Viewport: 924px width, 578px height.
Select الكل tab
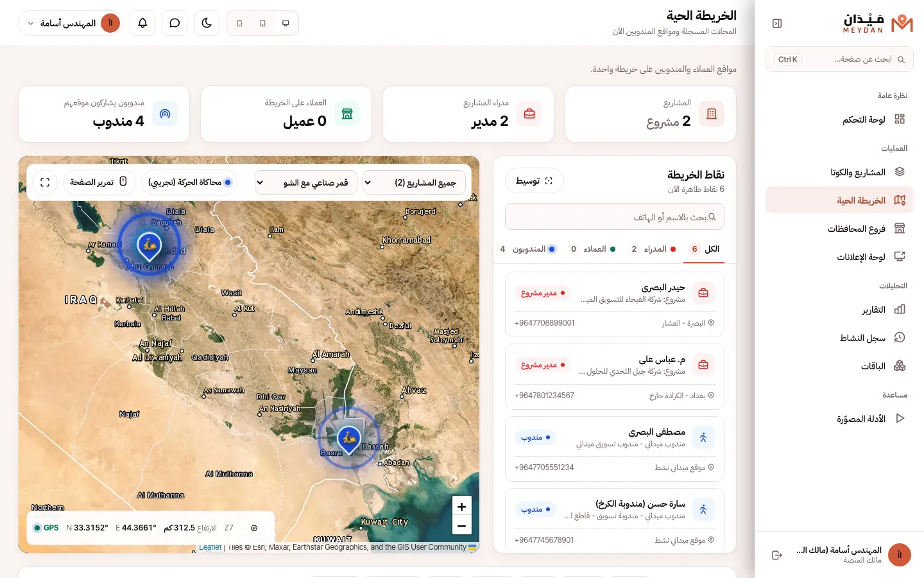[x=704, y=249]
